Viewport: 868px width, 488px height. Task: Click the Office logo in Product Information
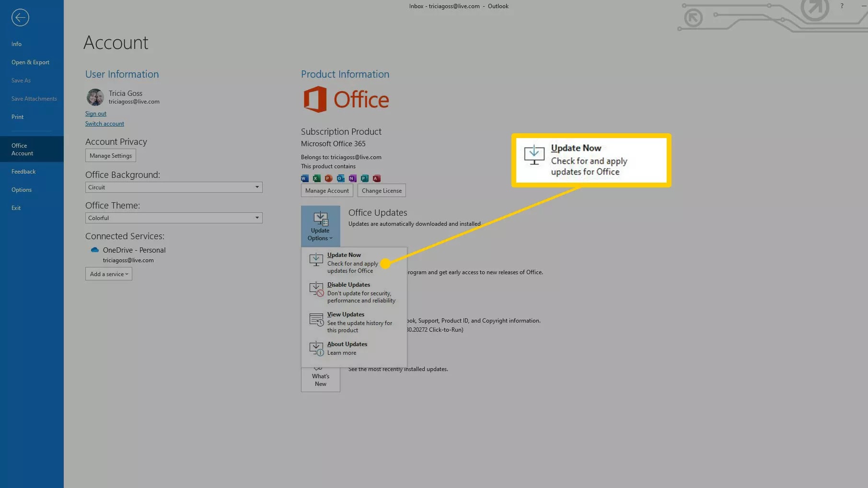(346, 99)
